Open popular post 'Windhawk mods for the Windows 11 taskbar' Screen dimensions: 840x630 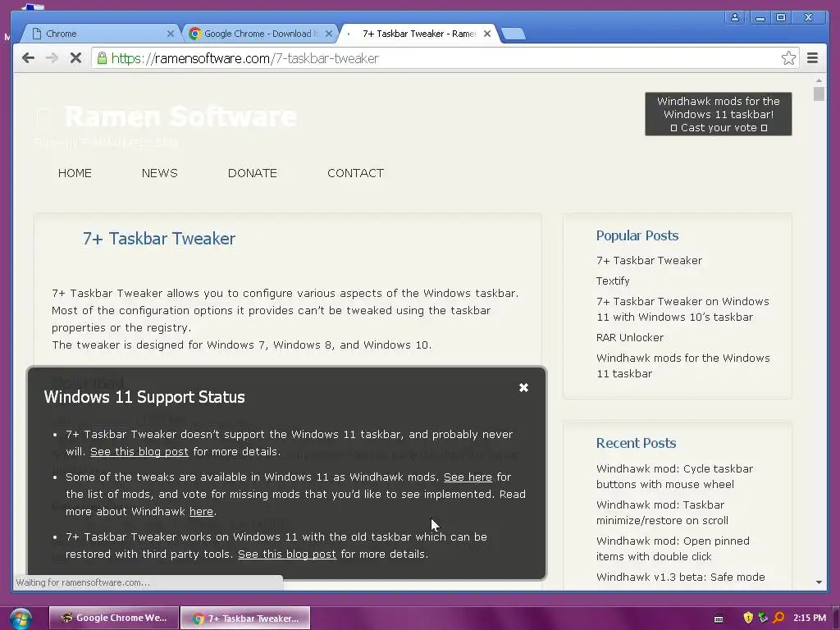683,366
